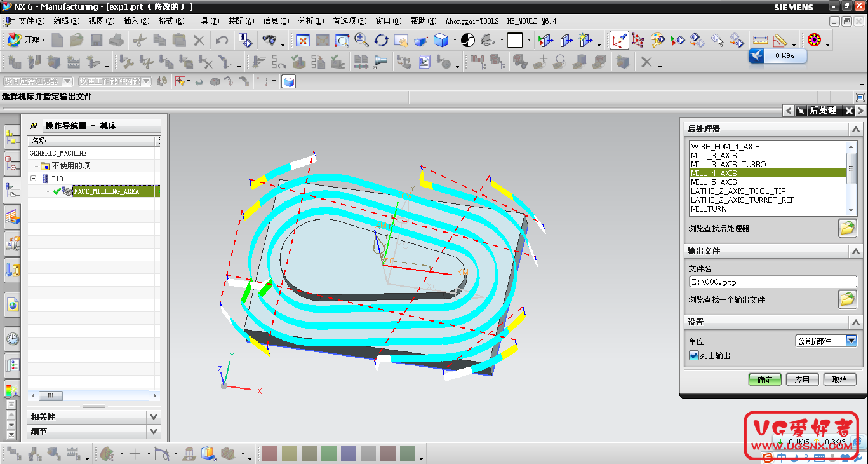Open the Information object icon

point(245,41)
